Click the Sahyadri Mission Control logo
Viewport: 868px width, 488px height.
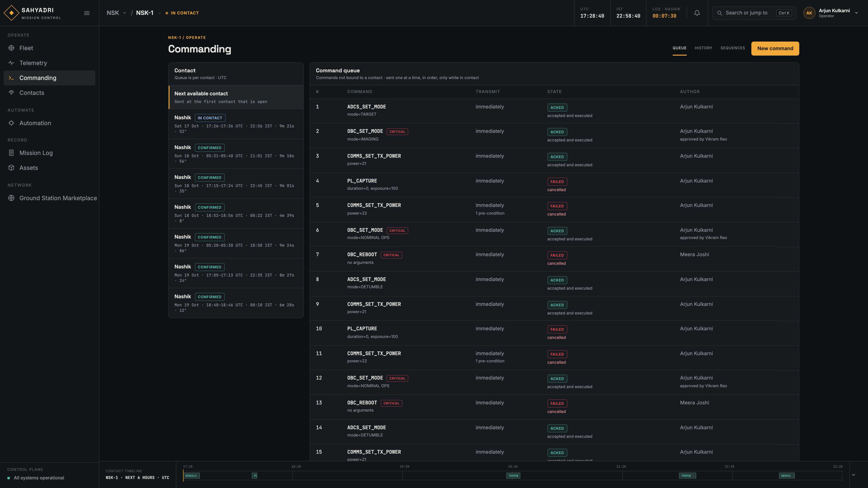[x=32, y=13]
